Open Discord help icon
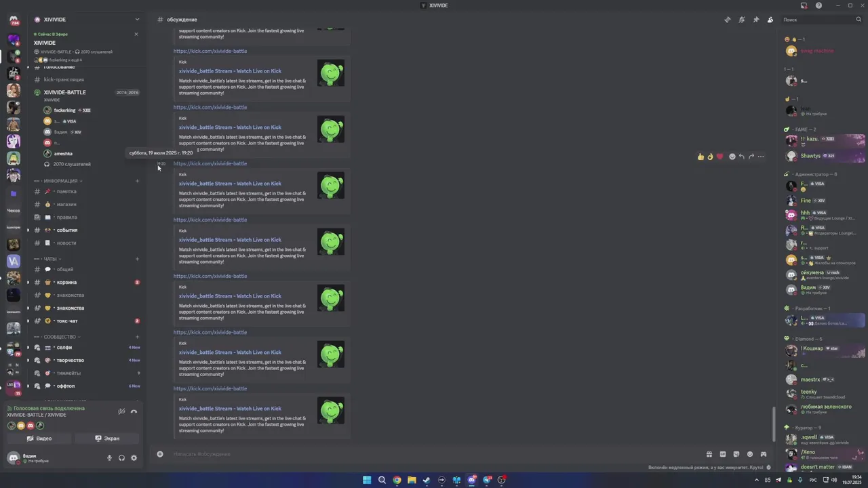868x488 pixels. [x=818, y=5]
